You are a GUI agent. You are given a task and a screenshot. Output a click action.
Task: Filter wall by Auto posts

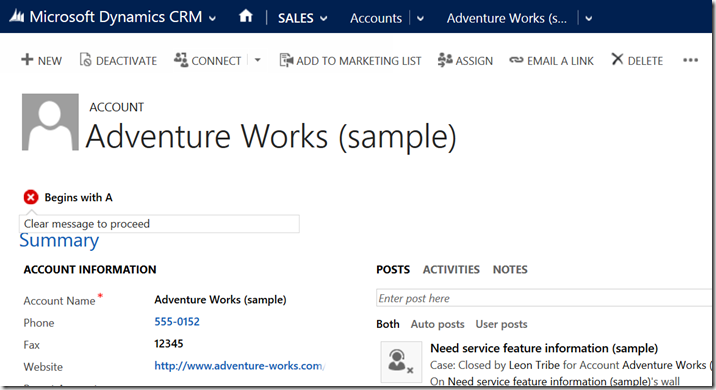(x=437, y=324)
